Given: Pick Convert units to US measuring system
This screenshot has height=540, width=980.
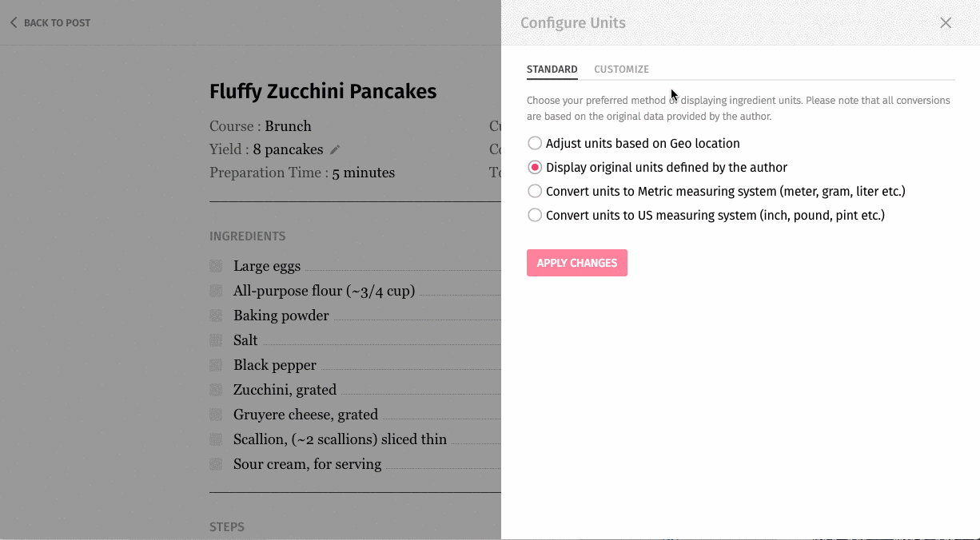Looking at the screenshot, I should pyautogui.click(x=535, y=216).
